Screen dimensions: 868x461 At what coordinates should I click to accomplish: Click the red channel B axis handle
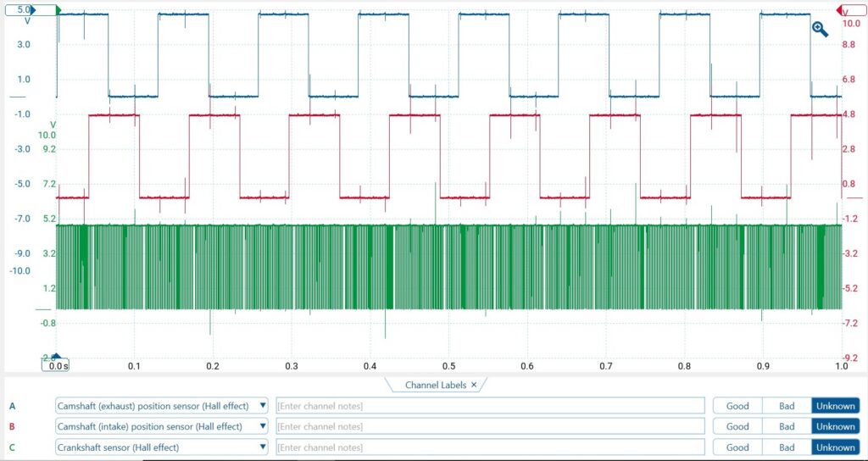(850, 10)
